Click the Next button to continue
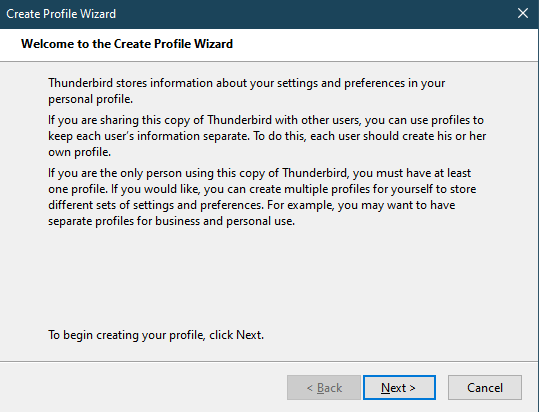Screen dimensions: 539x412 pos(399,388)
